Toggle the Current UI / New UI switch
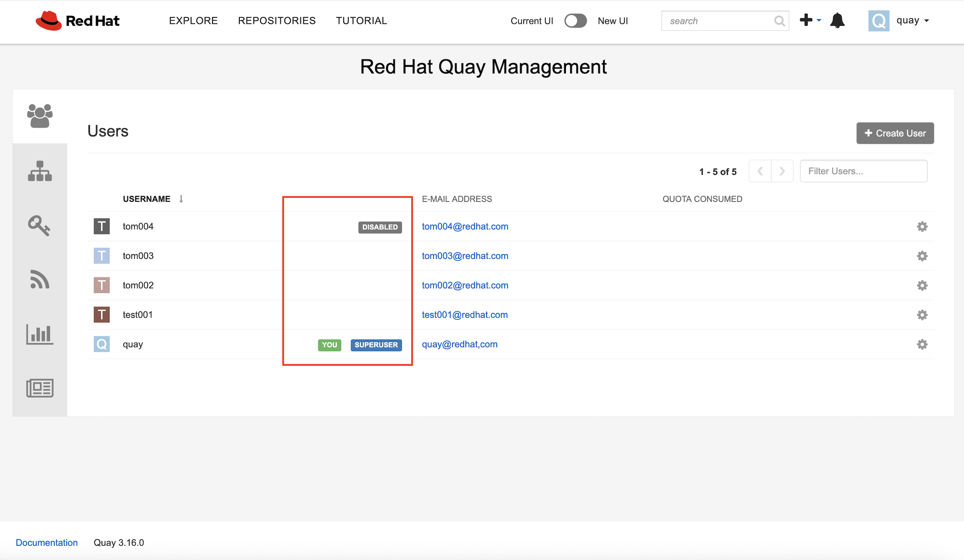The height and width of the screenshot is (560, 964). tap(575, 21)
